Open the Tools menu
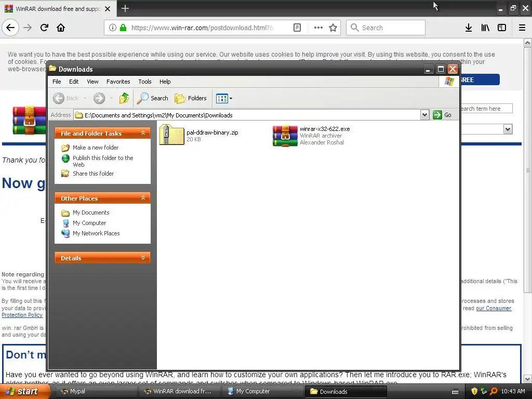 coord(145,82)
